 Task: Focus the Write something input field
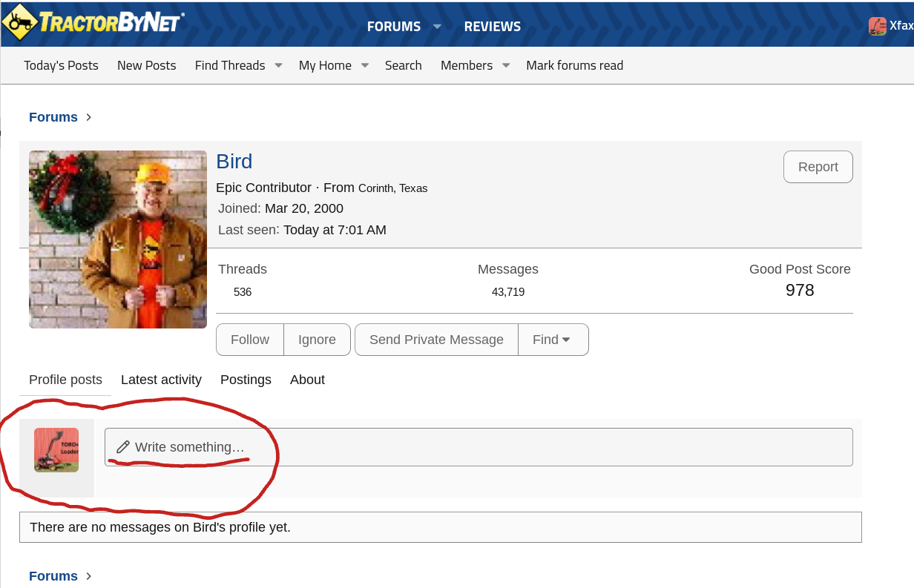coord(479,447)
